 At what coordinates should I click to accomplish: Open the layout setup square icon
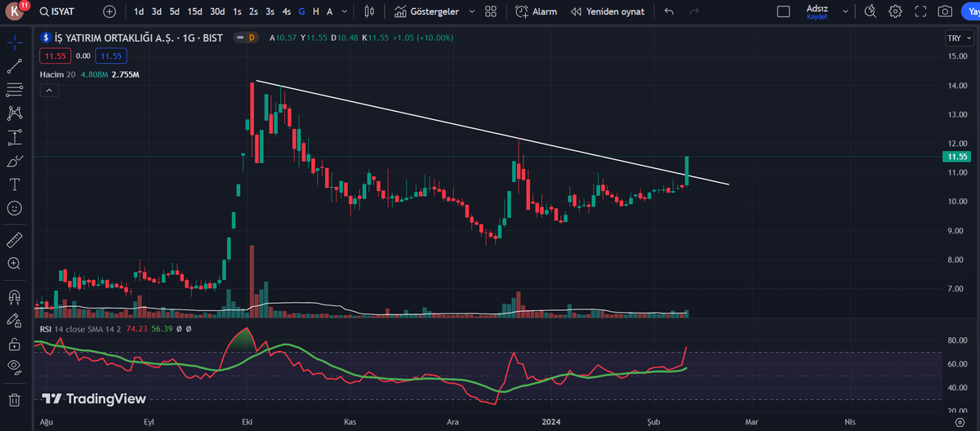click(x=783, y=11)
